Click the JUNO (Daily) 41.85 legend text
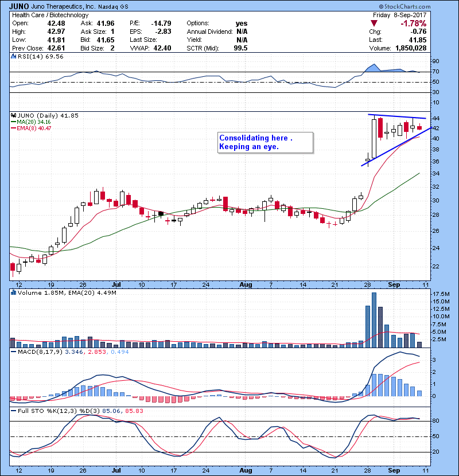The width and height of the screenshot is (459, 476). (48, 115)
